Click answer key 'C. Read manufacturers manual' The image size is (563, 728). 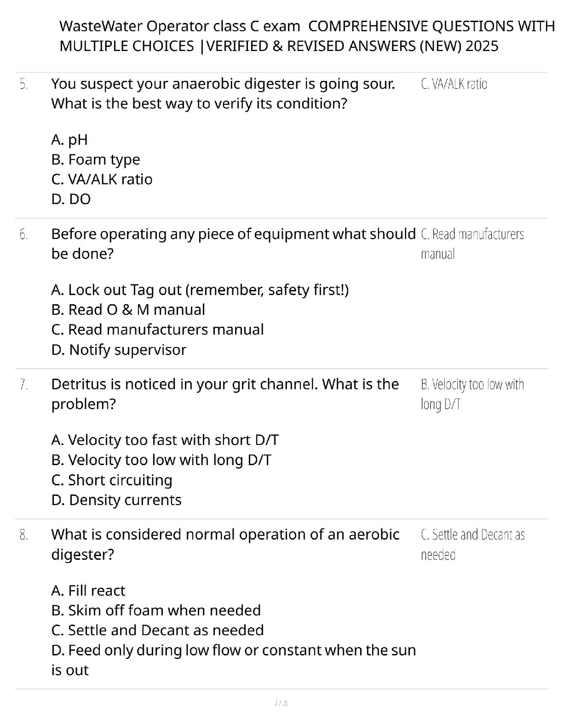472,244
